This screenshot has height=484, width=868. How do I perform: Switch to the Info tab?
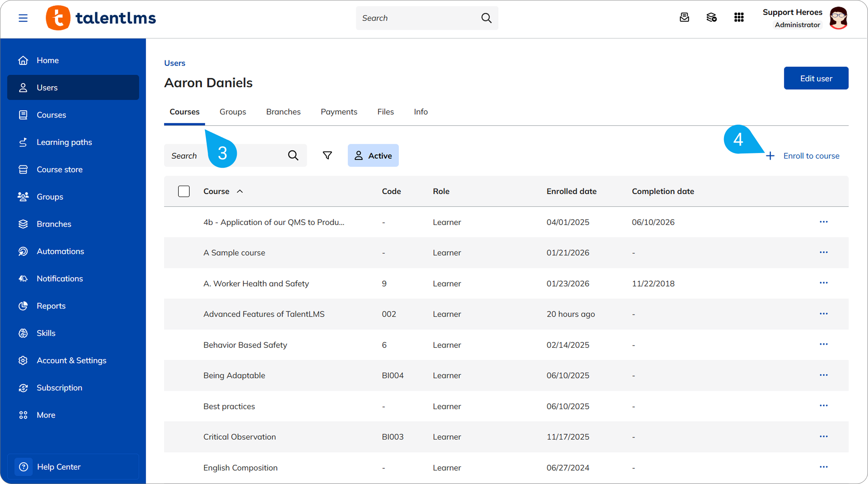point(420,112)
